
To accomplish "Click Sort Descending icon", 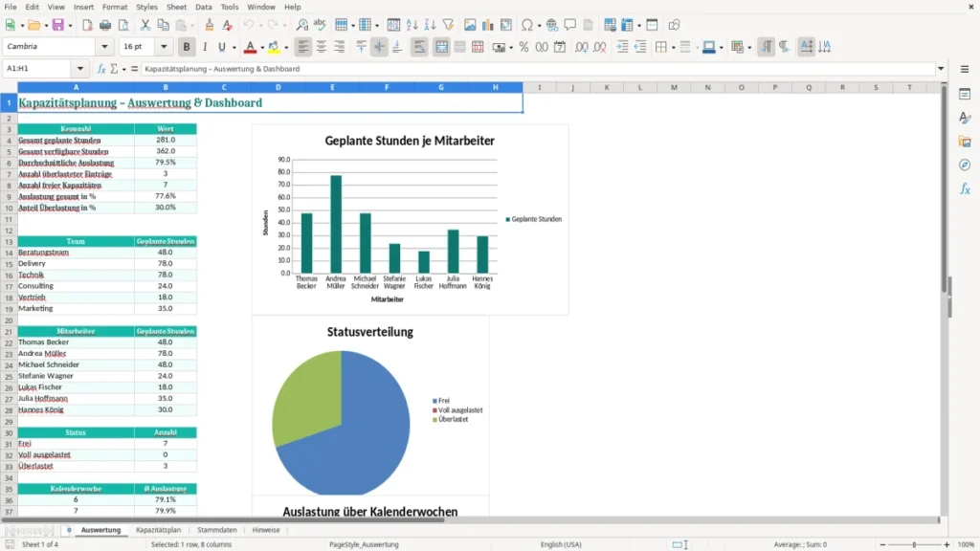I will click(x=430, y=25).
